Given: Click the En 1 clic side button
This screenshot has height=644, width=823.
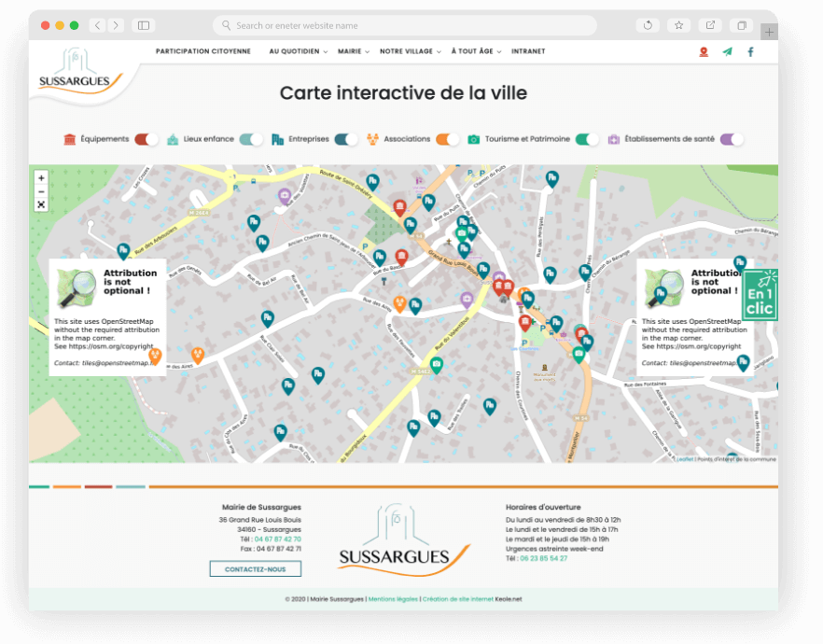Looking at the screenshot, I should pyautogui.click(x=760, y=294).
